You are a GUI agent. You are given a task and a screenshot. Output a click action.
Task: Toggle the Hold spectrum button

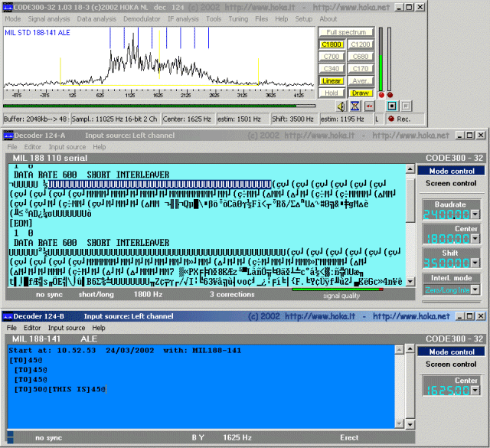point(332,93)
